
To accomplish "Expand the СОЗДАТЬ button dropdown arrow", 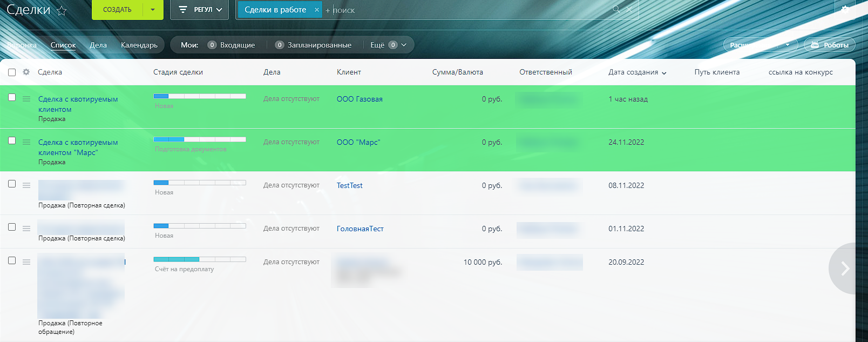I will (x=153, y=10).
